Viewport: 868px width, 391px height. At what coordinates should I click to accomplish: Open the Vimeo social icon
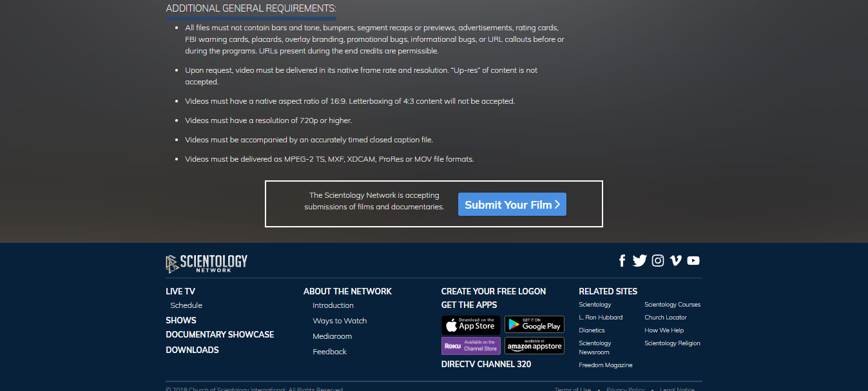tap(675, 261)
